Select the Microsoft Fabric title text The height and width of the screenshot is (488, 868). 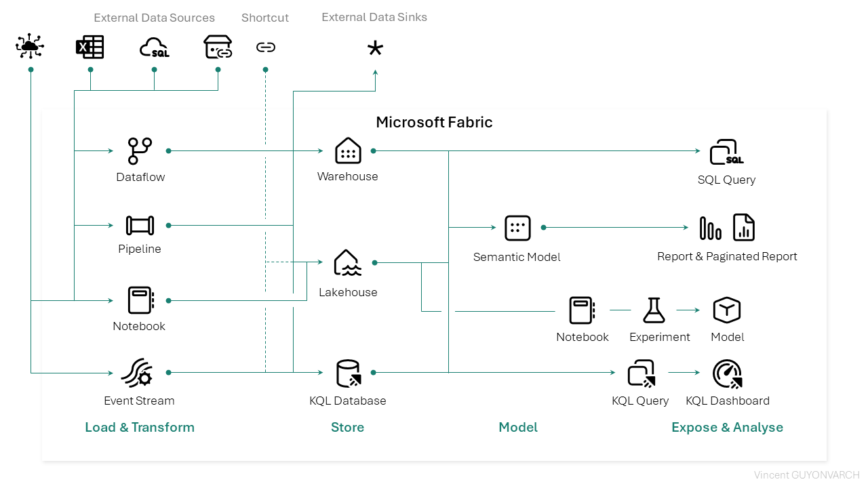(434, 122)
